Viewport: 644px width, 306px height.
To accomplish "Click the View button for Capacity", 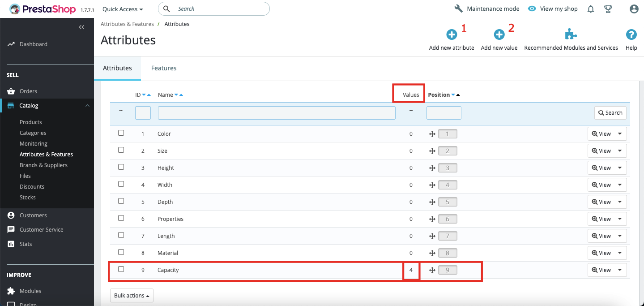I will click(x=601, y=270).
